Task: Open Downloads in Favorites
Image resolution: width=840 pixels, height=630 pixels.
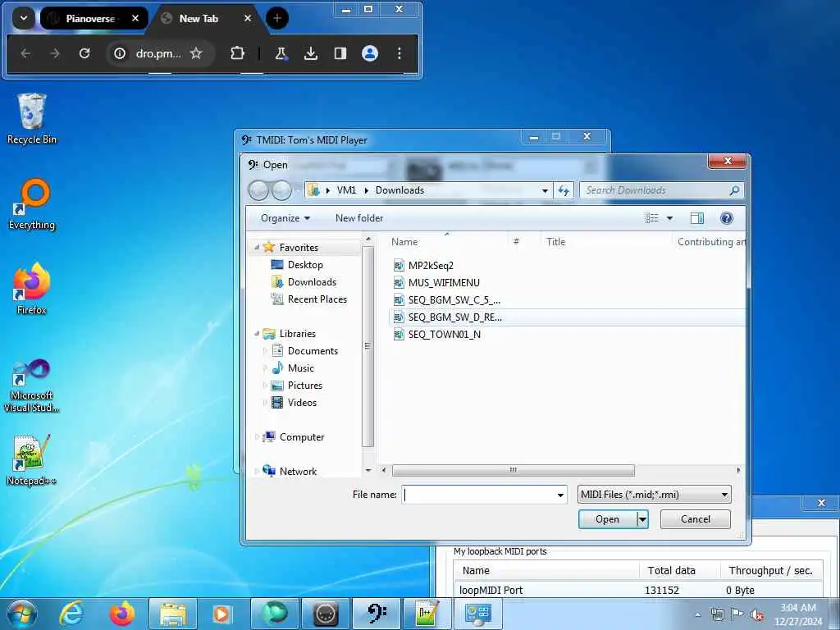Action: click(x=312, y=282)
